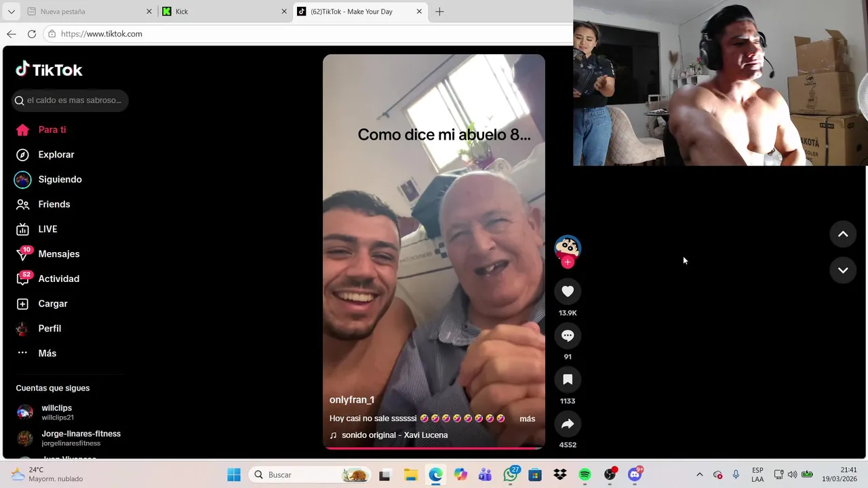Open the Cargar upload page

41,304
